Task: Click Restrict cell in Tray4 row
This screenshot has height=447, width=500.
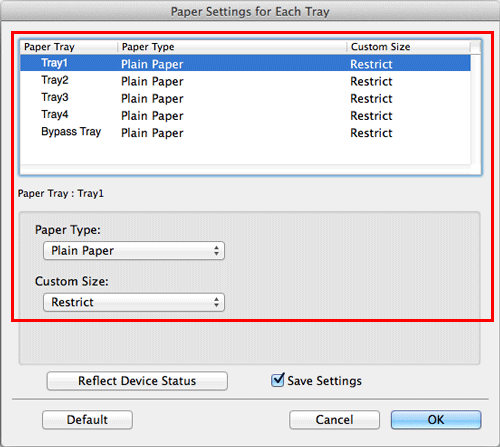Action: coord(371,116)
